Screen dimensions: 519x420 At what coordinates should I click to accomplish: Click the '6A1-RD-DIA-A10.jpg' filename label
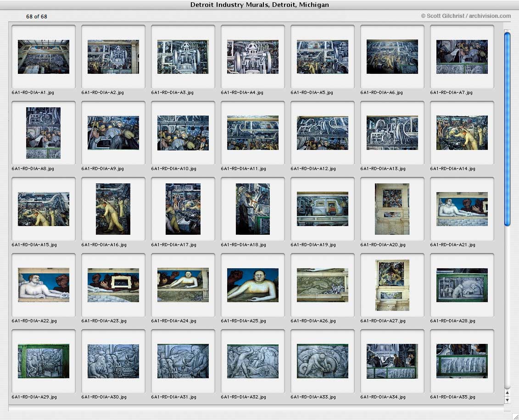[173, 169]
